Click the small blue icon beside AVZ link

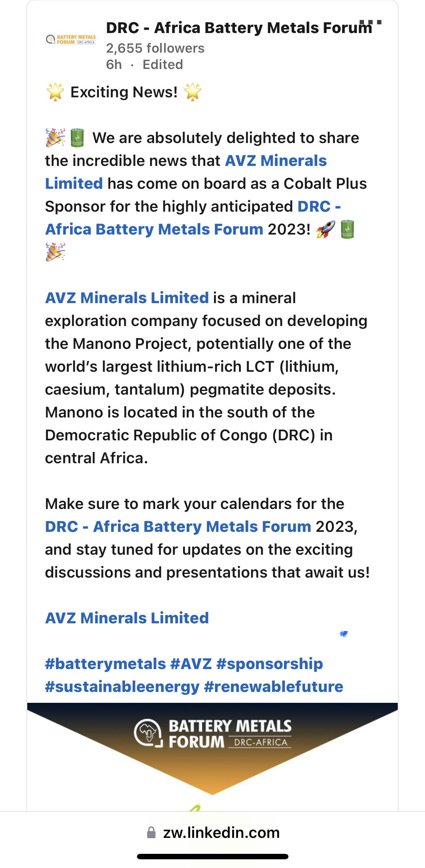pyautogui.click(x=344, y=634)
